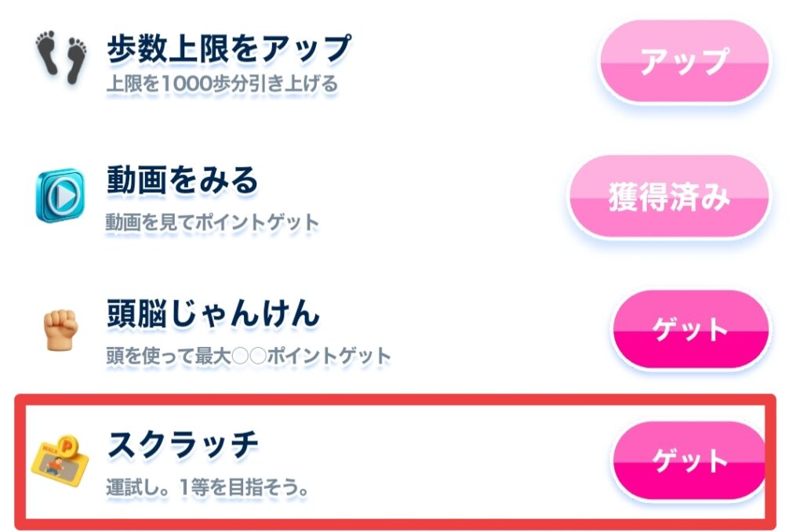The image size is (803, 532).
Task: Click the 運試し。1等を目指そう。 description
Action: pyautogui.click(x=206, y=487)
